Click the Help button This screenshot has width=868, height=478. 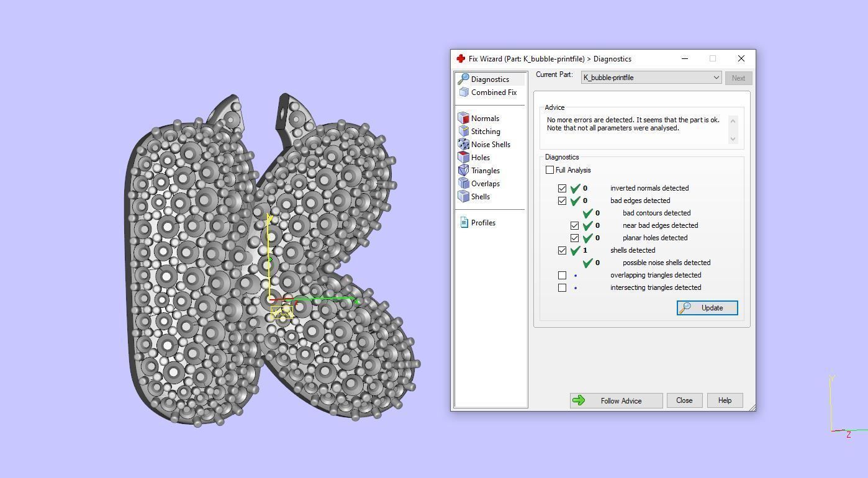pos(725,400)
